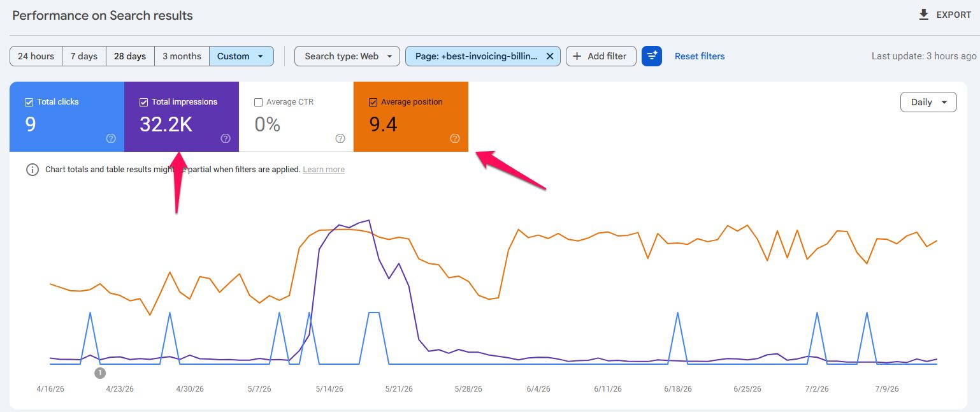Click the 7/9/26 axis date label

(887, 388)
